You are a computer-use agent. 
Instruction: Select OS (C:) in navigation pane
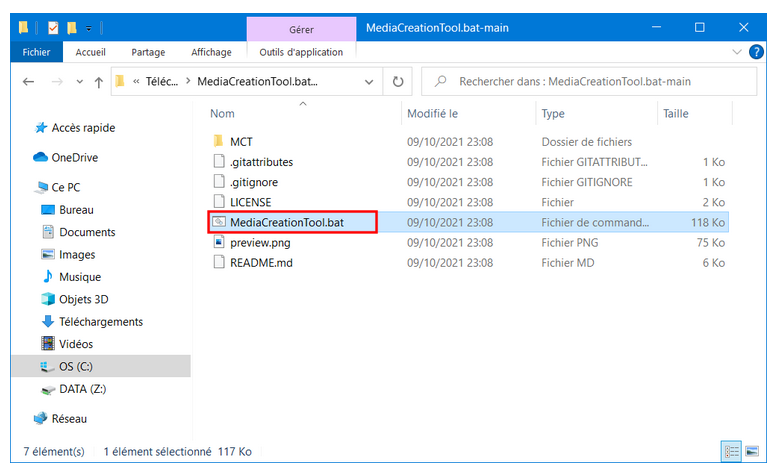click(x=76, y=367)
